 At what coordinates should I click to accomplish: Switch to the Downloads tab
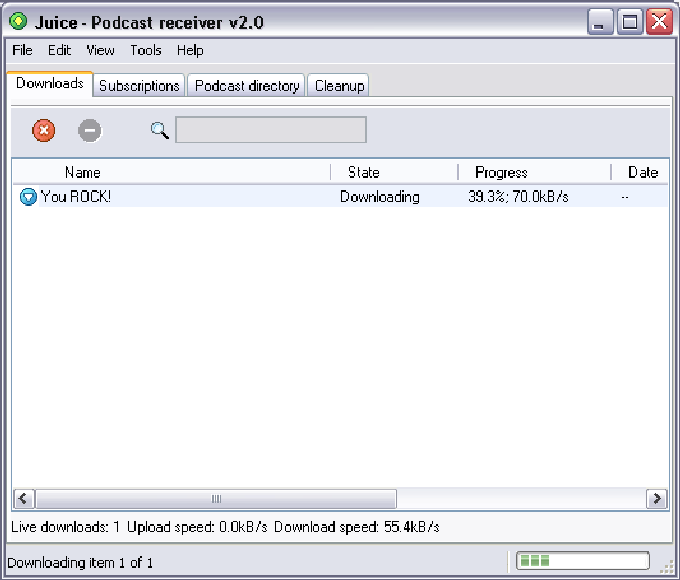[50, 83]
